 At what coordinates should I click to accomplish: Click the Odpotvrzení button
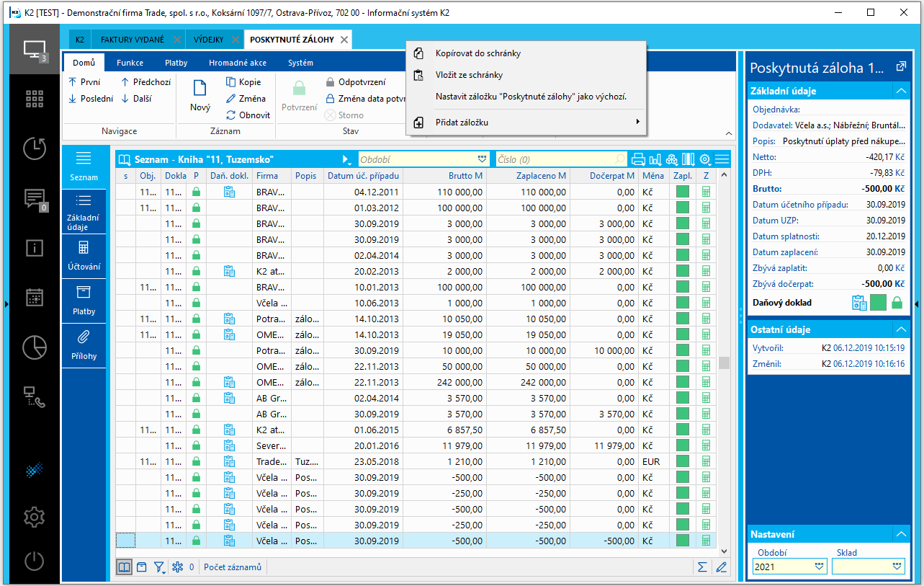tap(356, 82)
